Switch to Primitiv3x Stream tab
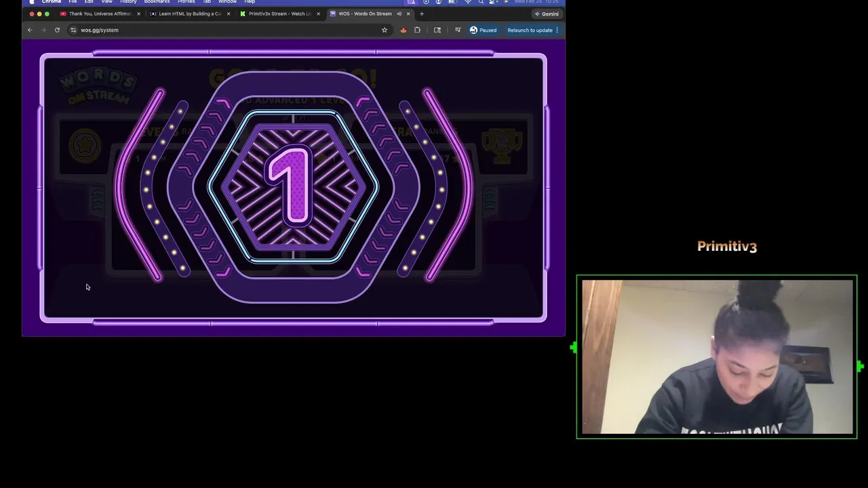Screen dimensions: 868x488 tap(279, 14)
